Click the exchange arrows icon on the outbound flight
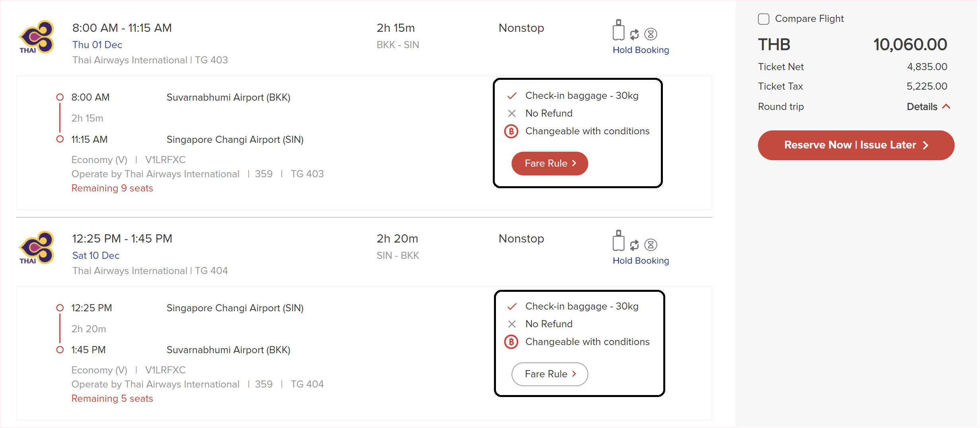 pos(634,35)
